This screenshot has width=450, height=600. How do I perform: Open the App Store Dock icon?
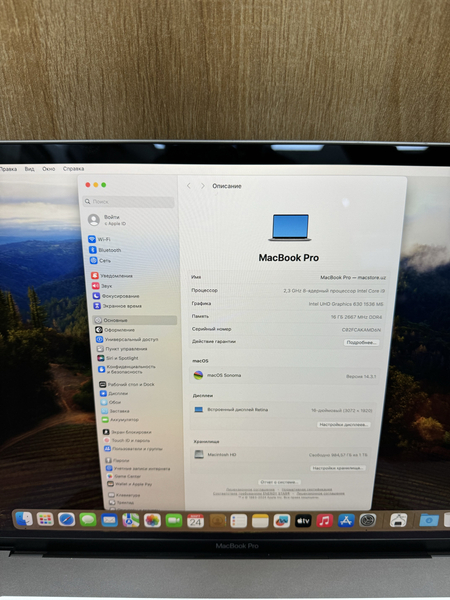pos(346,521)
